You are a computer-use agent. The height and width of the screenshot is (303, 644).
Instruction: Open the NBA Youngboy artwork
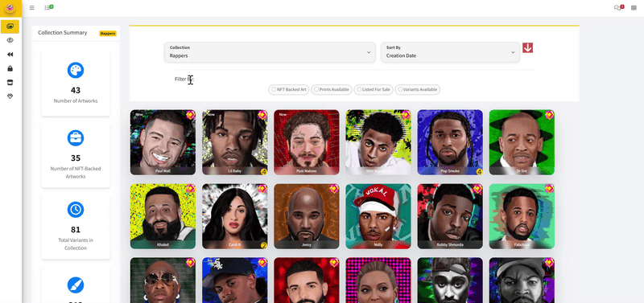[x=378, y=142]
